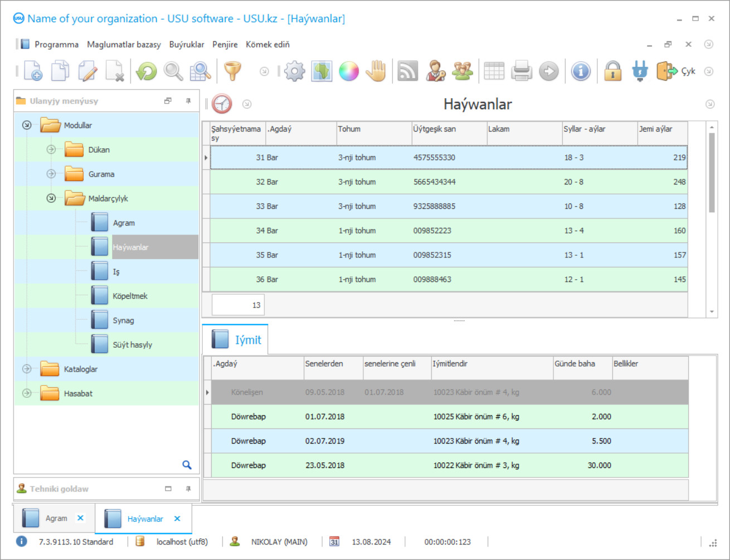This screenshot has width=730, height=560.
Task: Expand the Kataloglar folder
Action: pos(27,369)
